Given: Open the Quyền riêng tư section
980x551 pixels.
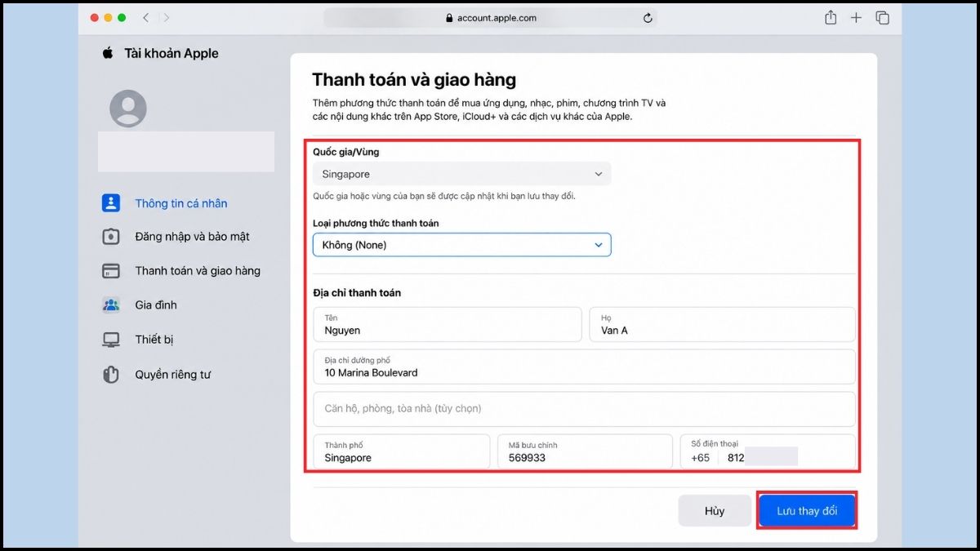Looking at the screenshot, I should pos(172,375).
